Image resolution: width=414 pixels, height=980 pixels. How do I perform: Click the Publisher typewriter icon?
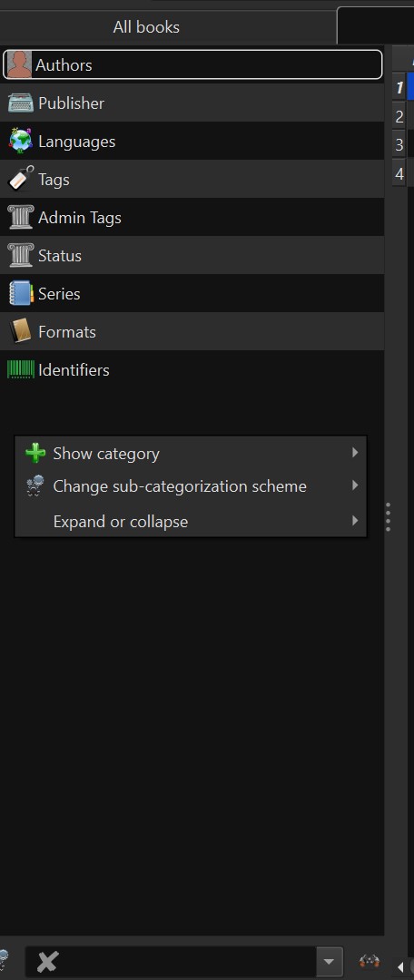point(21,103)
